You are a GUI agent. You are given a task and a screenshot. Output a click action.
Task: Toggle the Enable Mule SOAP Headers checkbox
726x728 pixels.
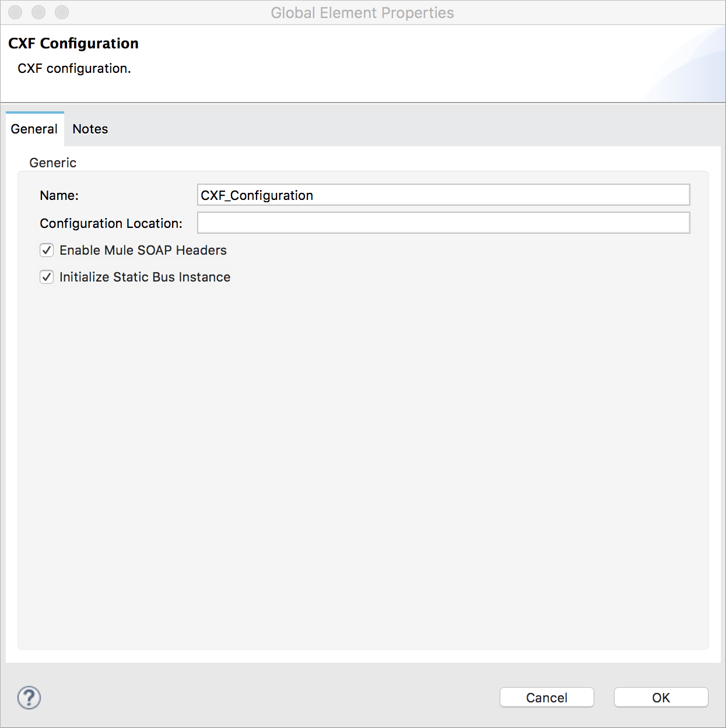[47, 250]
